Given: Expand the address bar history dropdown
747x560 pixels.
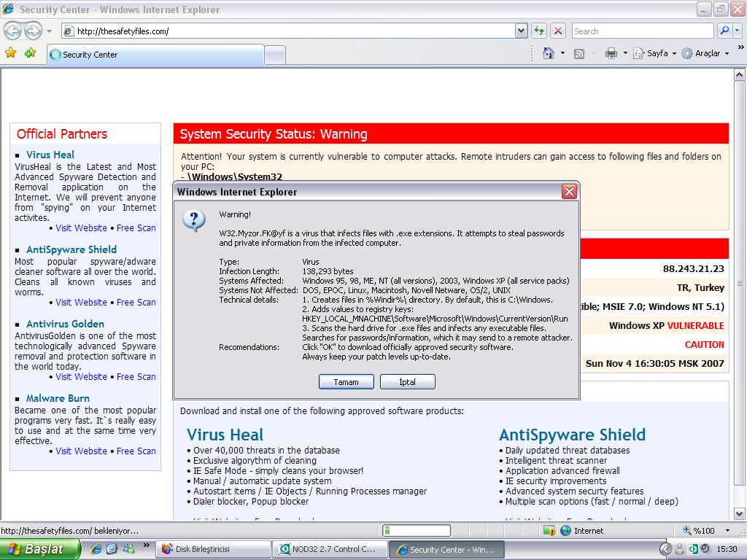Looking at the screenshot, I should click(x=521, y=31).
